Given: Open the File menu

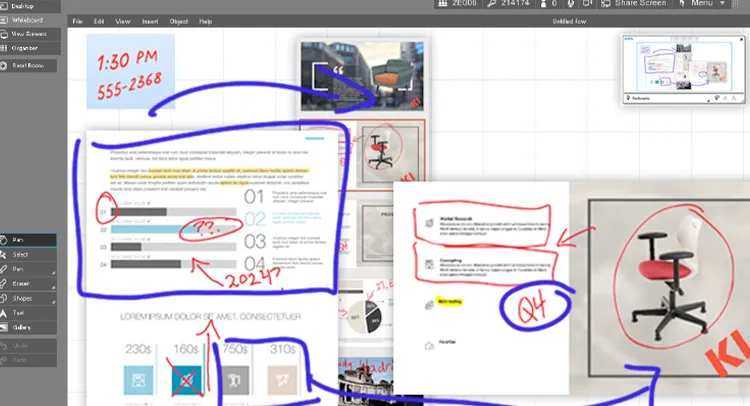Looking at the screenshot, I should (77, 21).
